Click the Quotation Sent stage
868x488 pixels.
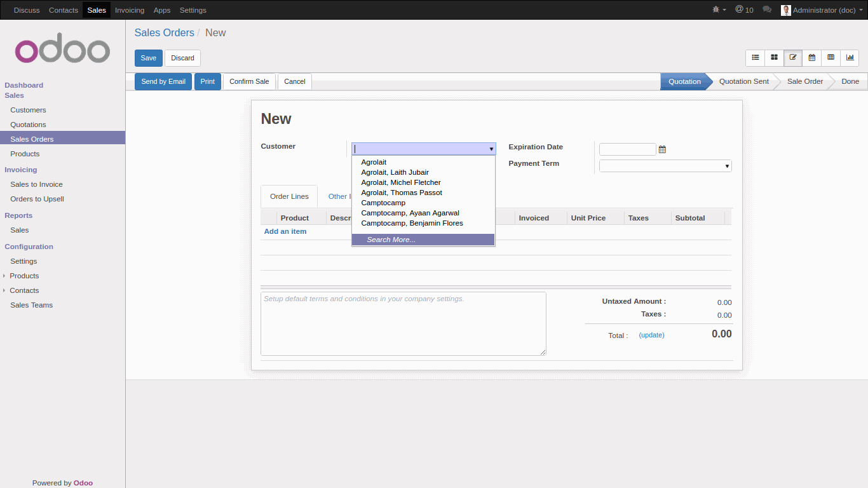pos(743,81)
